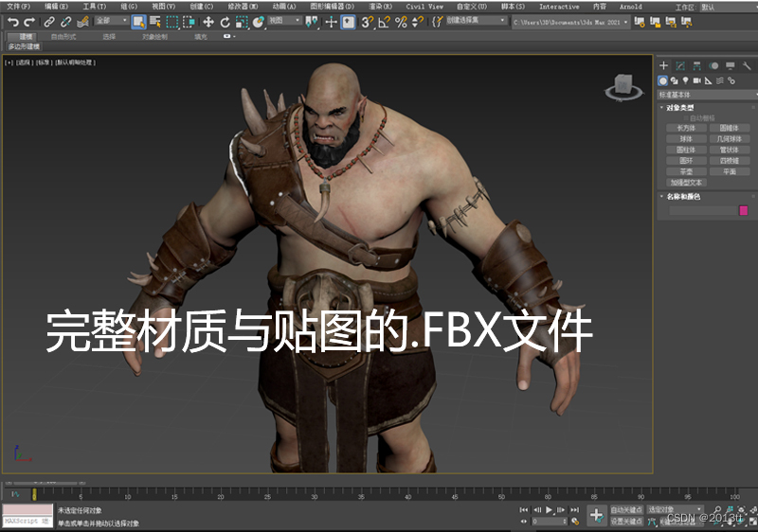This screenshot has height=532, width=758.
Task: Click the Unlink Selection broken-chain icon
Action: pos(66,22)
